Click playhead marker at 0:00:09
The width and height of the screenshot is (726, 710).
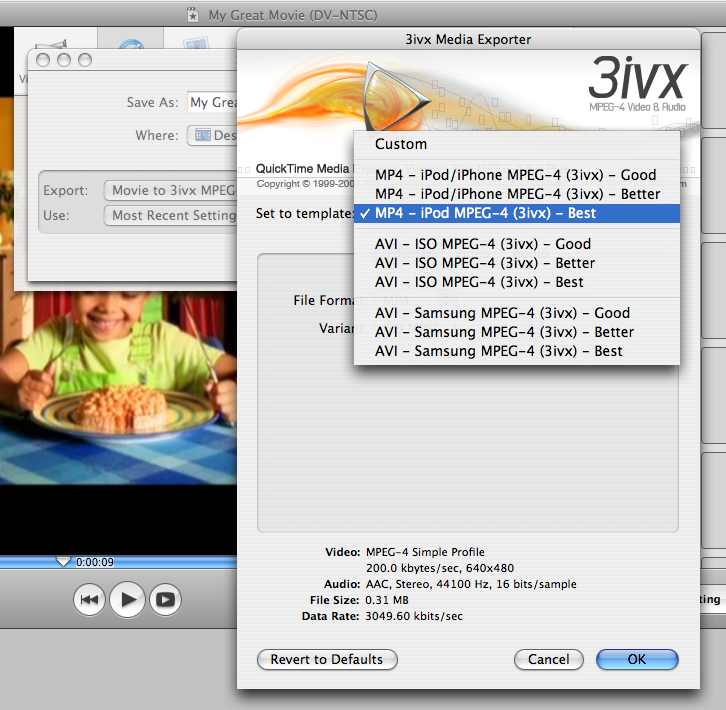63,562
